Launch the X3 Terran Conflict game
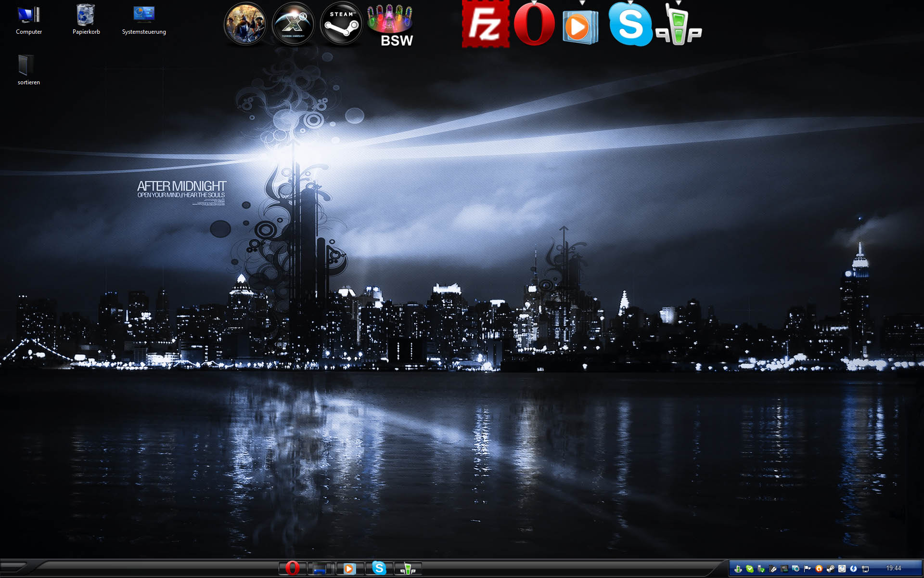 293,24
